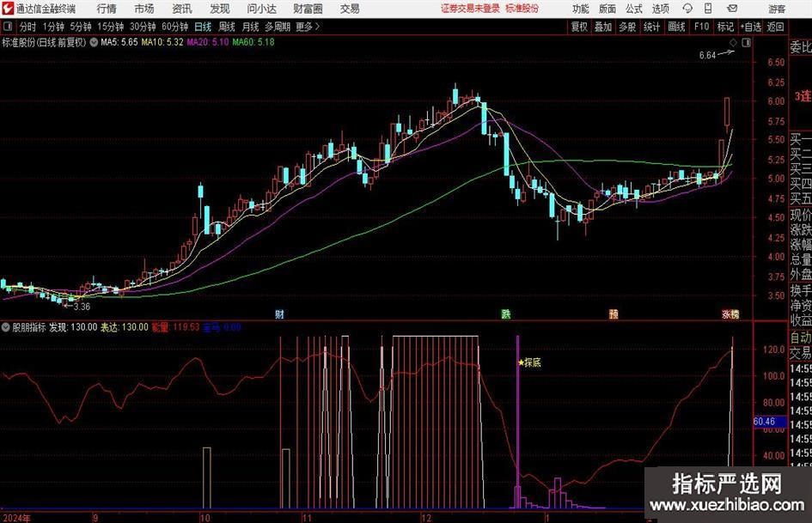The width and height of the screenshot is (812, 523).
Task: Open the 版面 menu
Action: click(x=607, y=9)
